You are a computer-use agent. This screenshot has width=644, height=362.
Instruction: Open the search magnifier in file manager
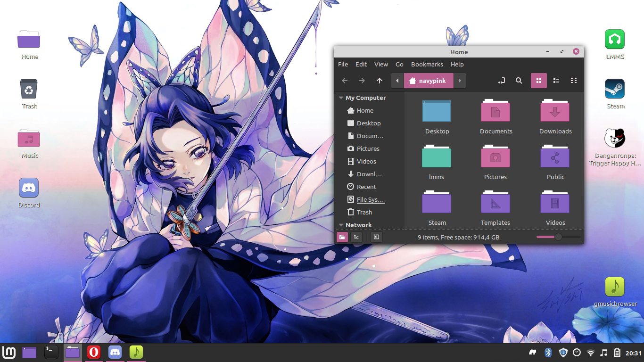pos(519,81)
